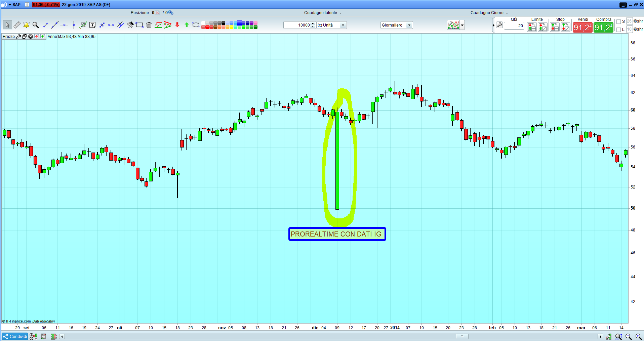Viewport: 644px width, 341px height.
Task: Click the Compra 91,24 buy button
Action: coord(604,27)
